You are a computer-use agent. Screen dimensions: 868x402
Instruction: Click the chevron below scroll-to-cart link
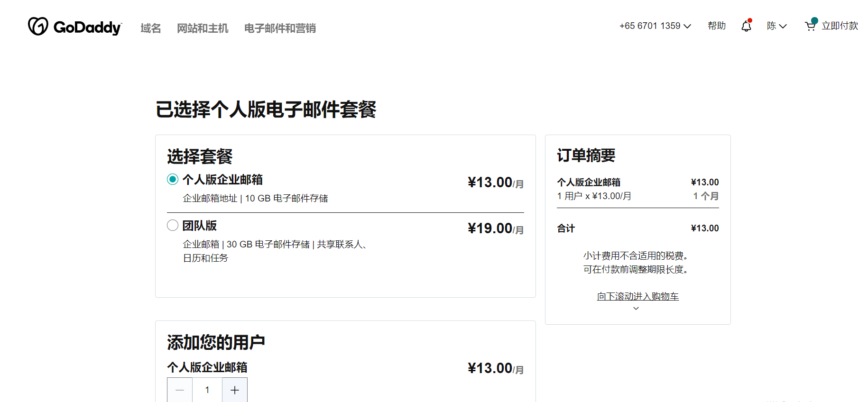(x=636, y=309)
